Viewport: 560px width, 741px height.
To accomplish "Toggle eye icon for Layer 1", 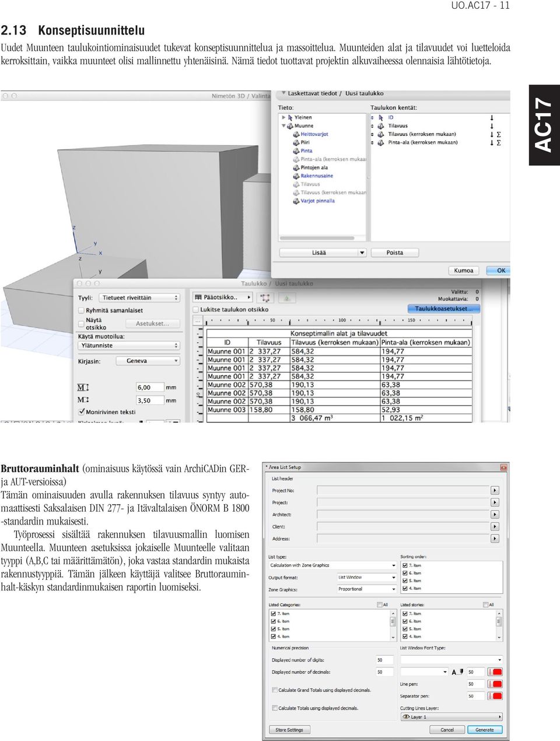I will pos(405,717).
